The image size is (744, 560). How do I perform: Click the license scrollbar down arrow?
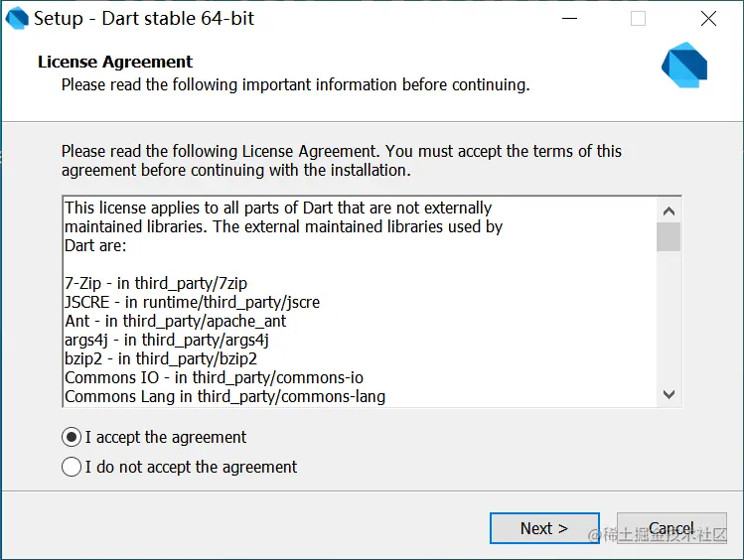pos(670,394)
